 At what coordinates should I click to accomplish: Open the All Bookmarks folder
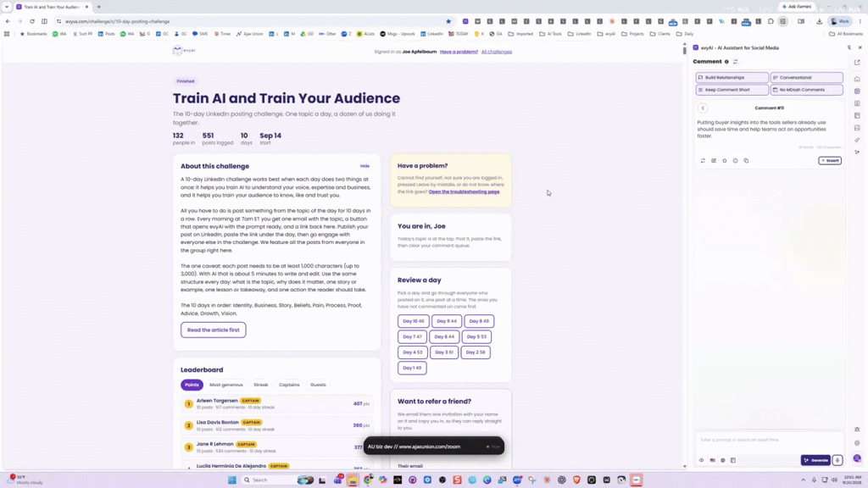pos(847,34)
